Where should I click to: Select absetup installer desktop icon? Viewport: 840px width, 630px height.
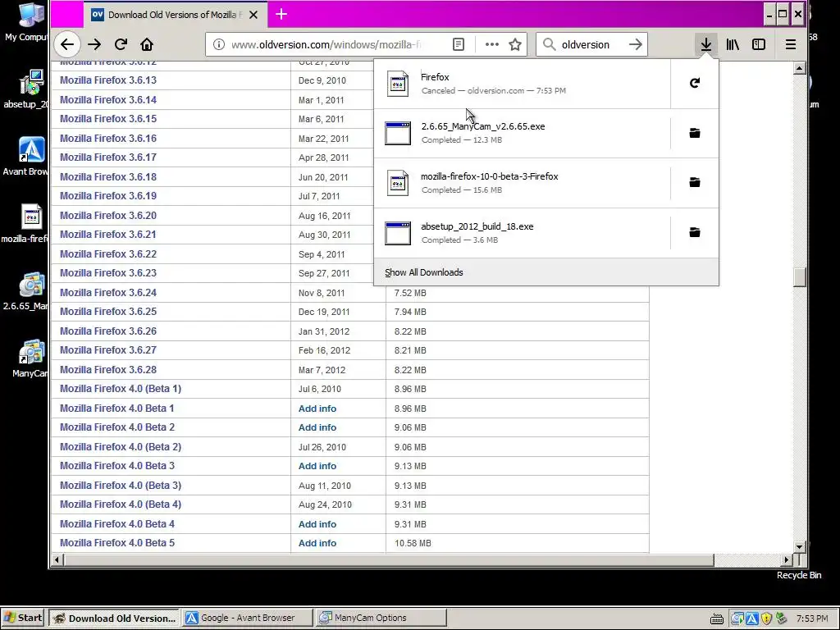(25, 89)
